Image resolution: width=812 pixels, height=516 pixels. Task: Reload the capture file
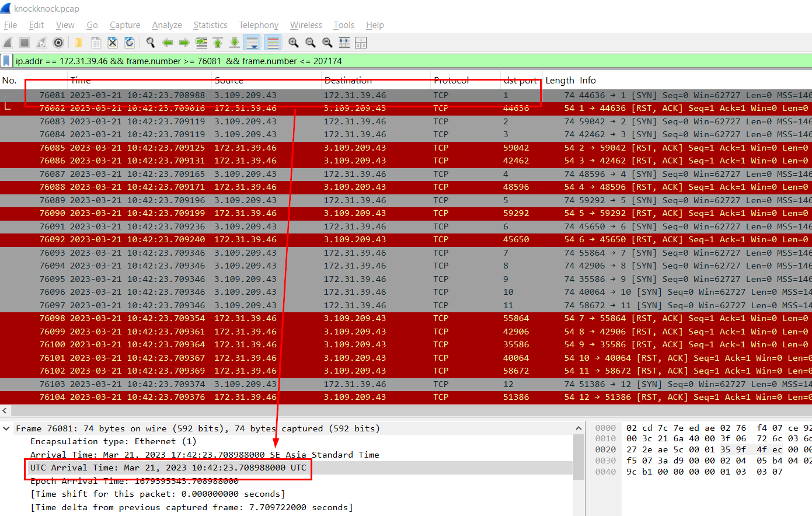coord(130,43)
